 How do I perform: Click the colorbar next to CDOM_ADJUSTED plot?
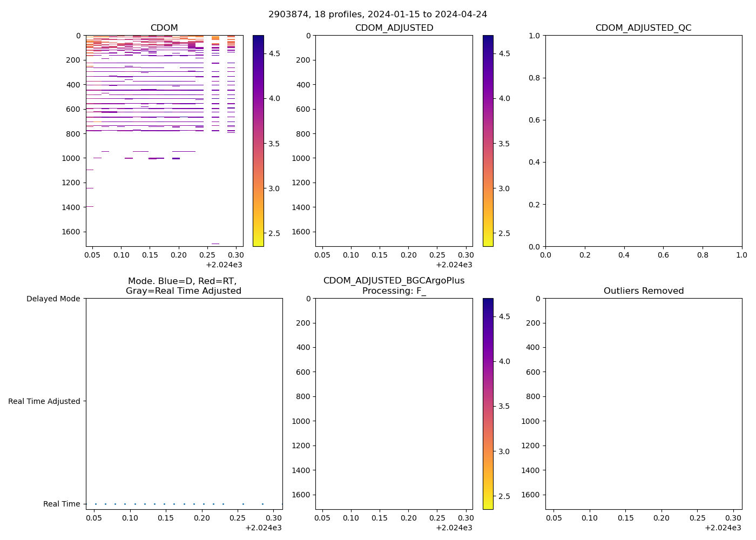coord(488,140)
